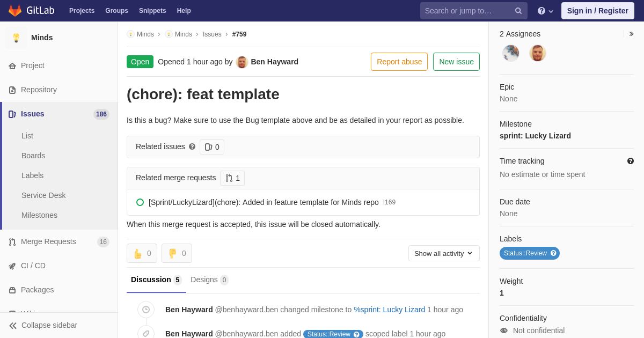Click Ben Hayward's avatar next to author name
This screenshot has width=644, height=338.
(242, 62)
